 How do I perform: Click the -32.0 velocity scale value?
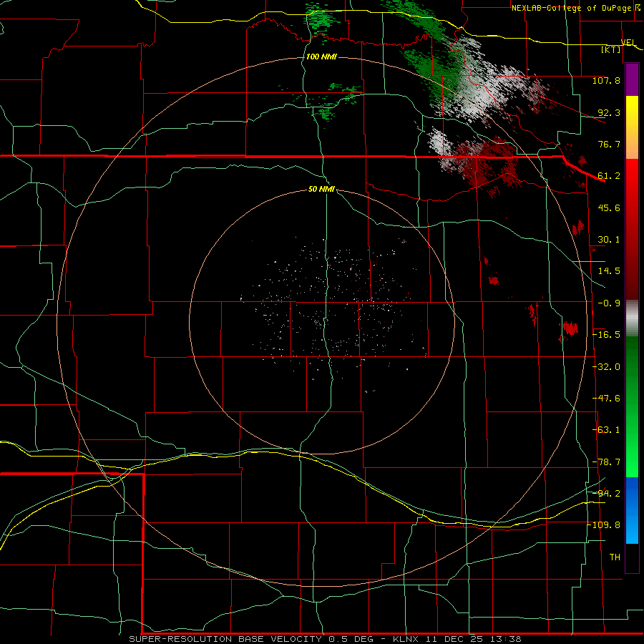606,367
